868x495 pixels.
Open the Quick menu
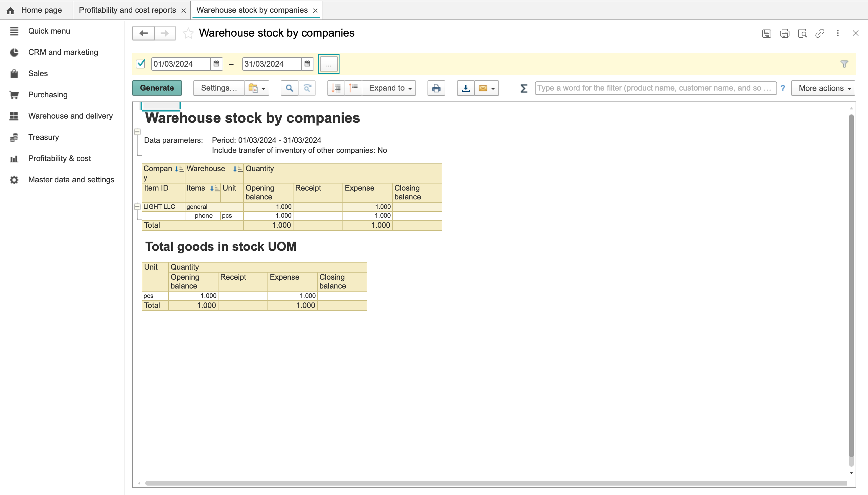pyautogui.click(x=49, y=31)
